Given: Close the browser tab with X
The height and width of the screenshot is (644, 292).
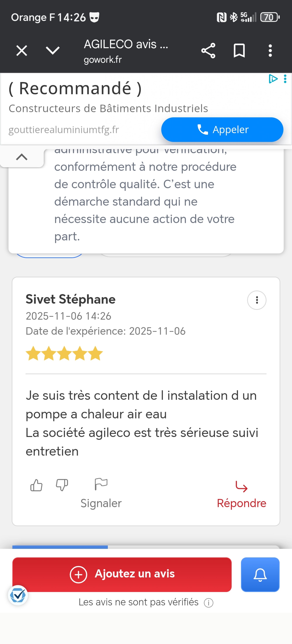Looking at the screenshot, I should click(x=22, y=51).
